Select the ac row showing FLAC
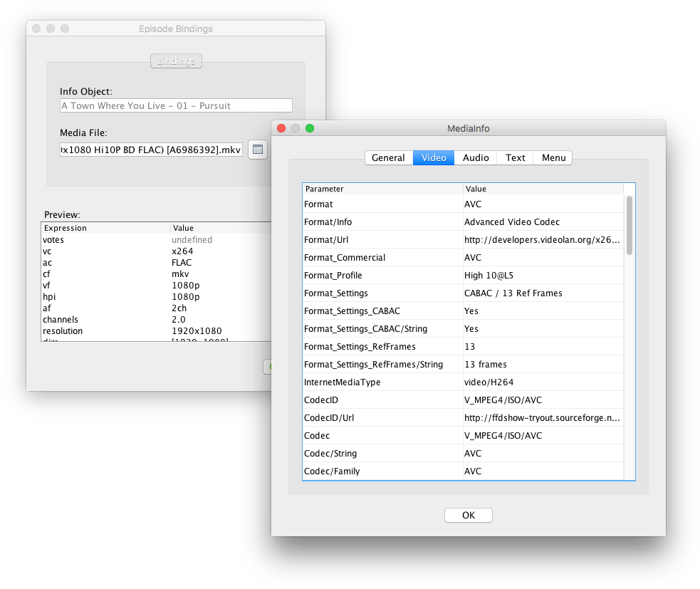Screen dimensions: 700x589 [156, 263]
